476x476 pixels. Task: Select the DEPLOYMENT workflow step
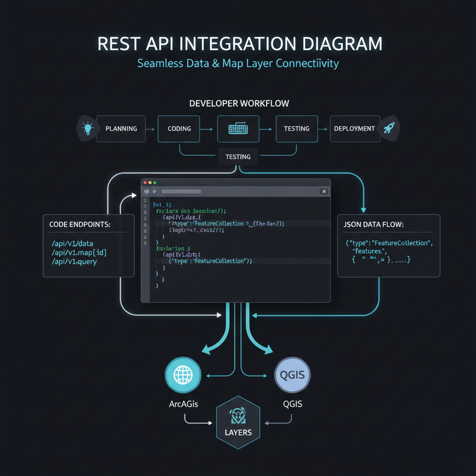click(355, 129)
